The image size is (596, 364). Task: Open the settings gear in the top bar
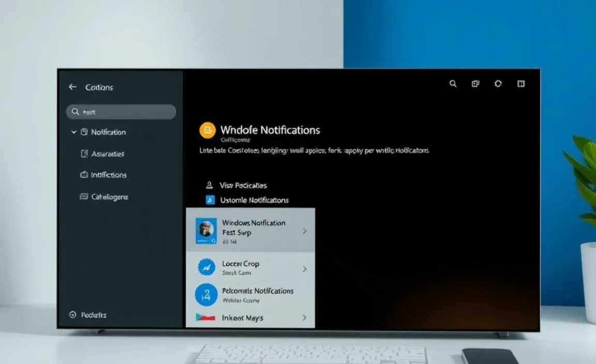(x=498, y=83)
